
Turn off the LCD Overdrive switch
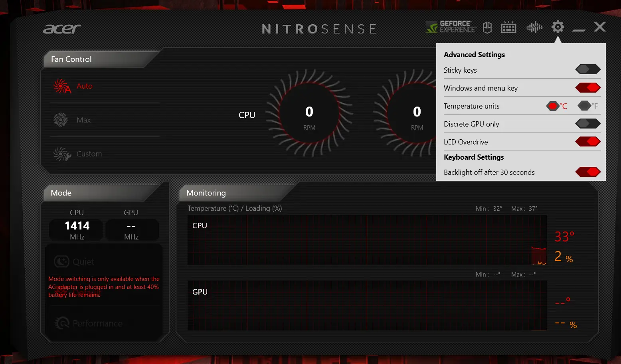(587, 142)
